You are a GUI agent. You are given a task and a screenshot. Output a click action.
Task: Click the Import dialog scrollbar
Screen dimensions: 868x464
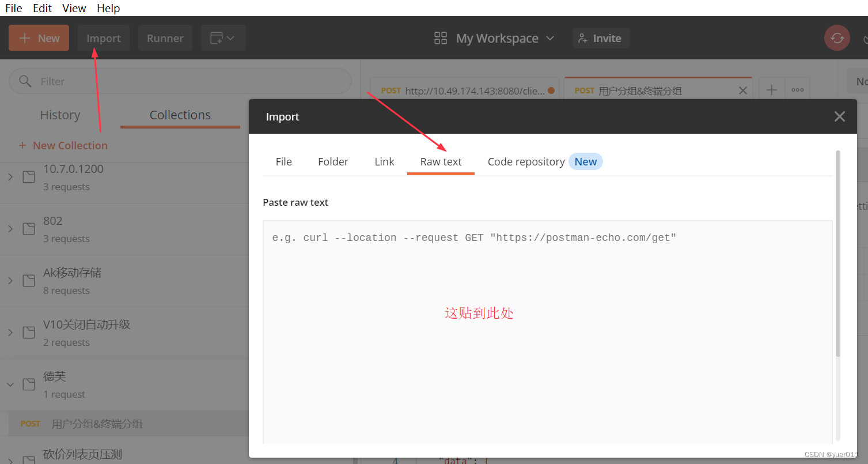tap(837, 254)
